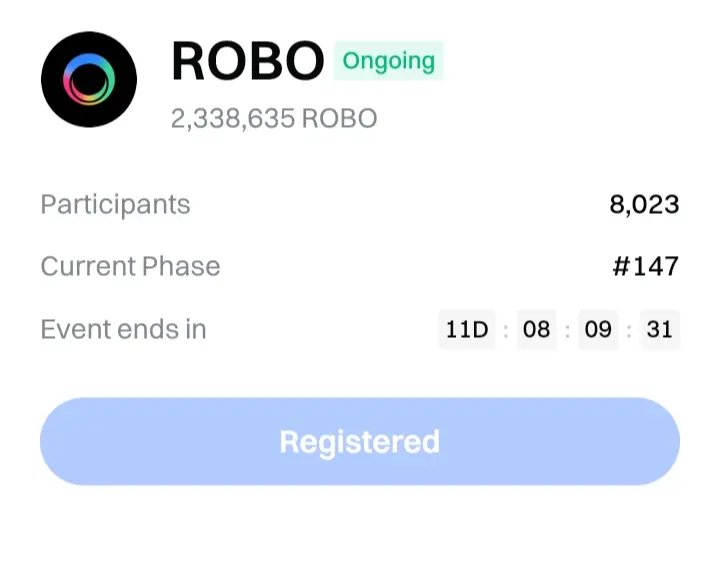Click the colon between 08 and 09

click(567, 330)
